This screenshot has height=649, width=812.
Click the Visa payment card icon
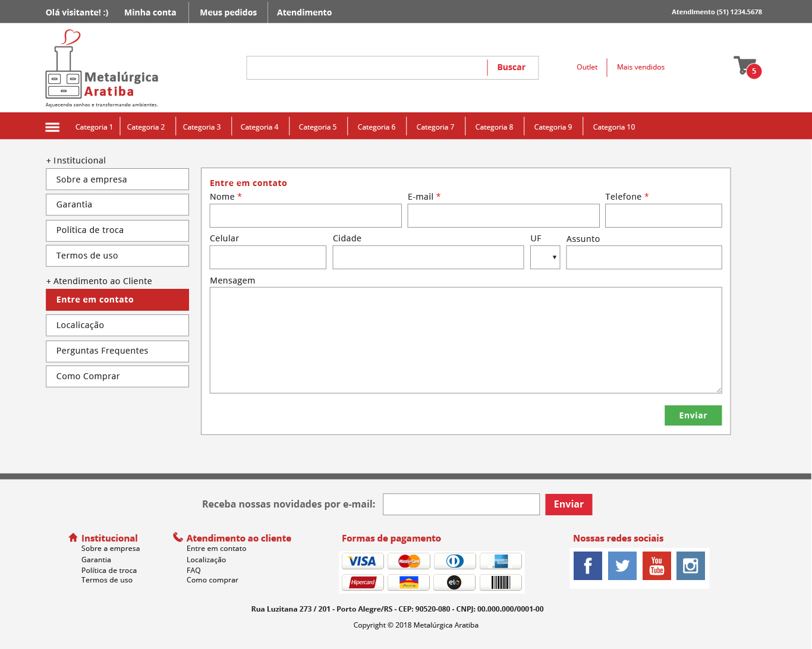pyautogui.click(x=362, y=561)
